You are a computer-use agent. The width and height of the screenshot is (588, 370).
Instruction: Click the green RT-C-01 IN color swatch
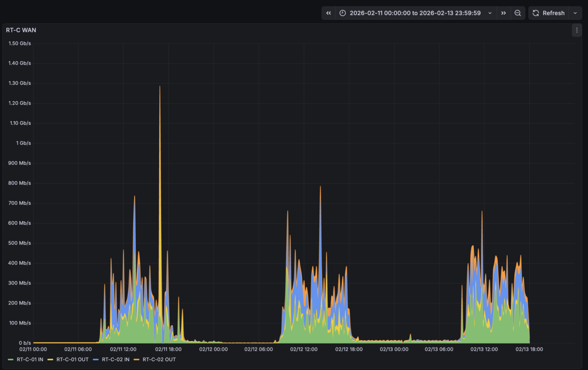(11, 360)
